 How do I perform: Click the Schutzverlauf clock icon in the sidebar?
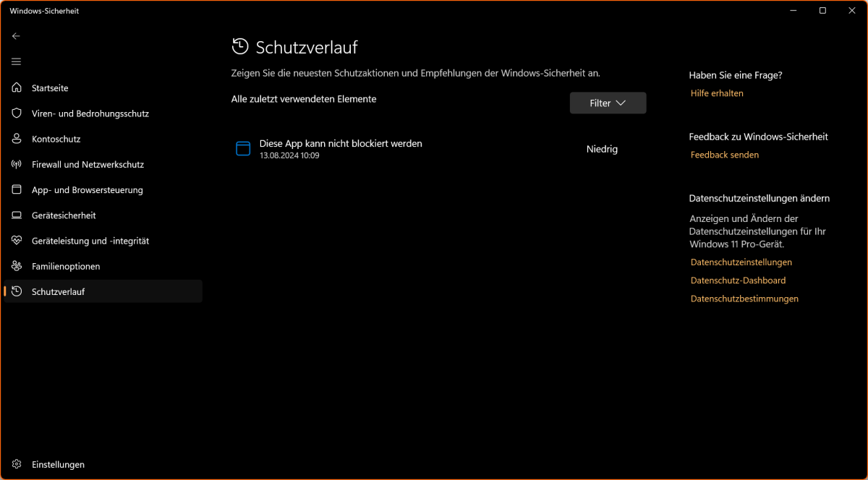pos(17,291)
